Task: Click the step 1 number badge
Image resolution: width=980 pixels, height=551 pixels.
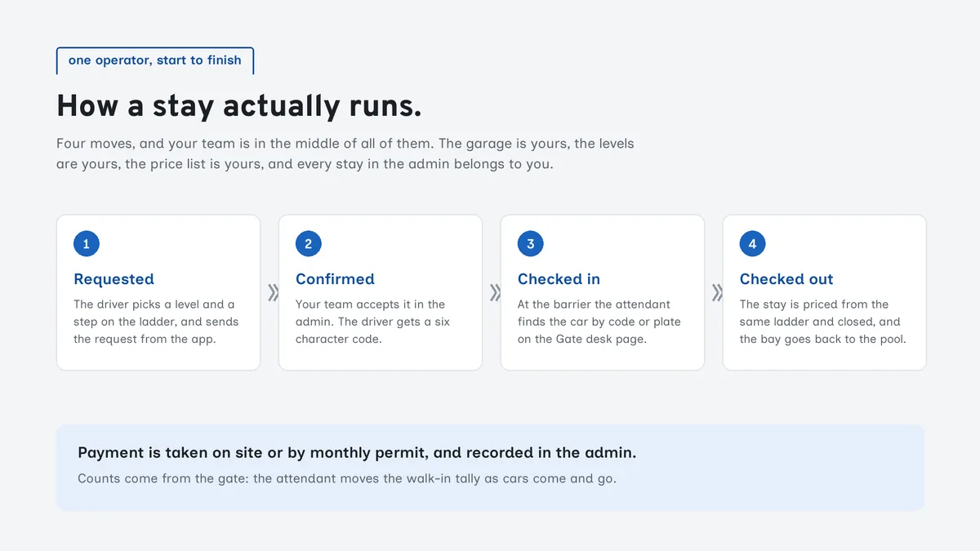Action: pyautogui.click(x=87, y=243)
